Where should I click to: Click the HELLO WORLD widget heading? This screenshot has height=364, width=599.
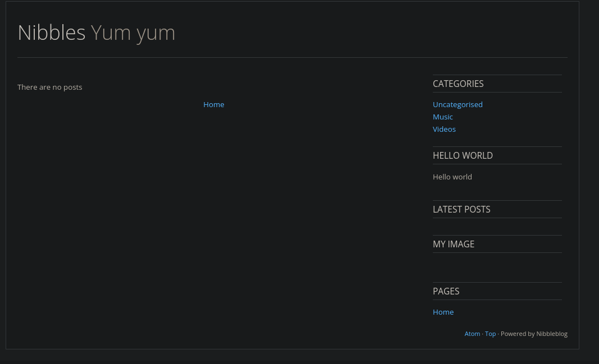[463, 155]
